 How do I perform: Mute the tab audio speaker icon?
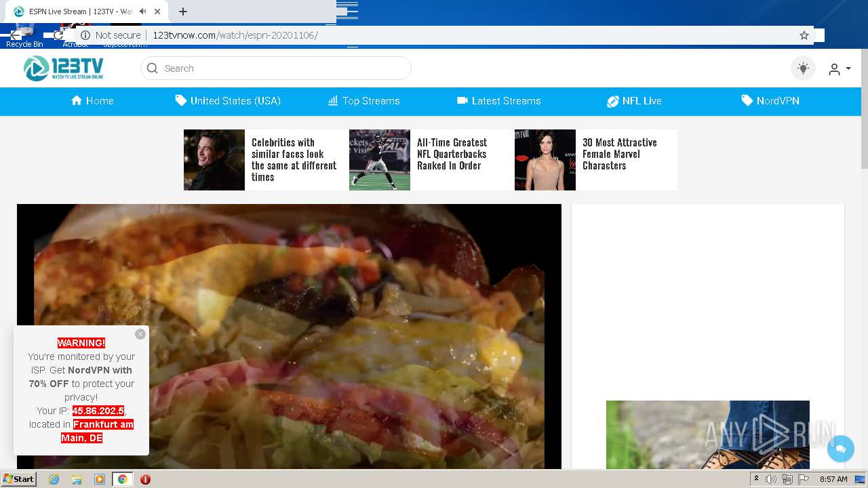click(143, 12)
